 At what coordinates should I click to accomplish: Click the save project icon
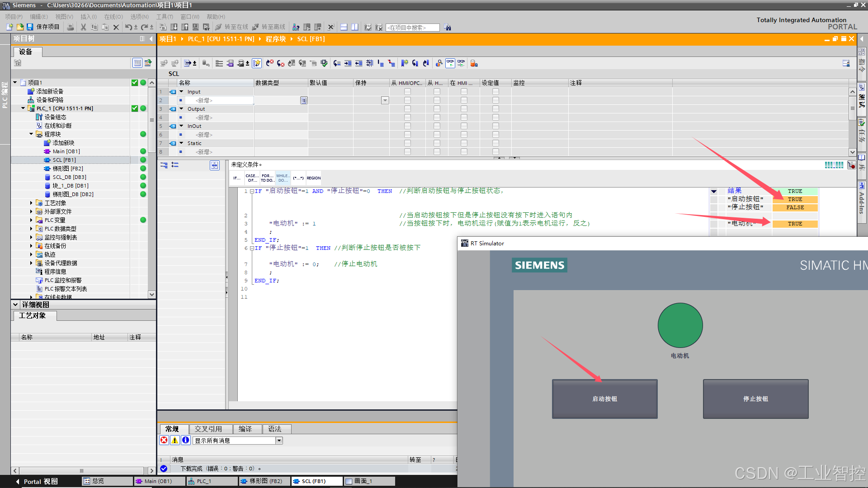[x=30, y=27]
